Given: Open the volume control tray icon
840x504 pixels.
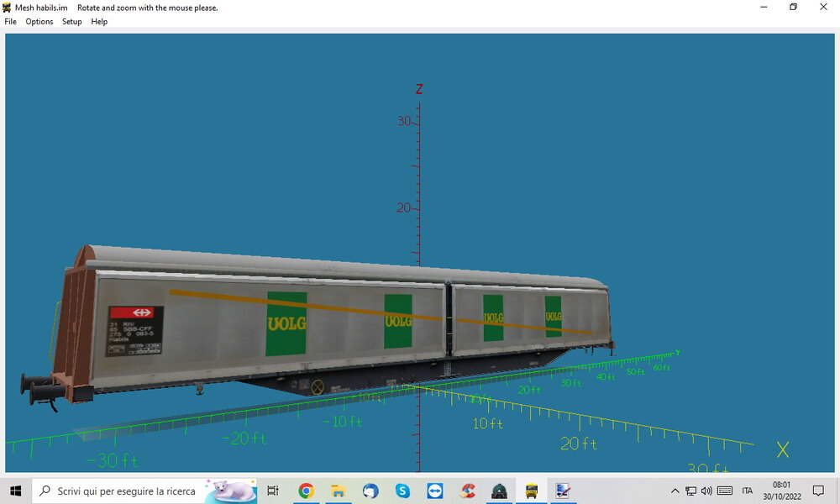Looking at the screenshot, I should tap(706, 491).
